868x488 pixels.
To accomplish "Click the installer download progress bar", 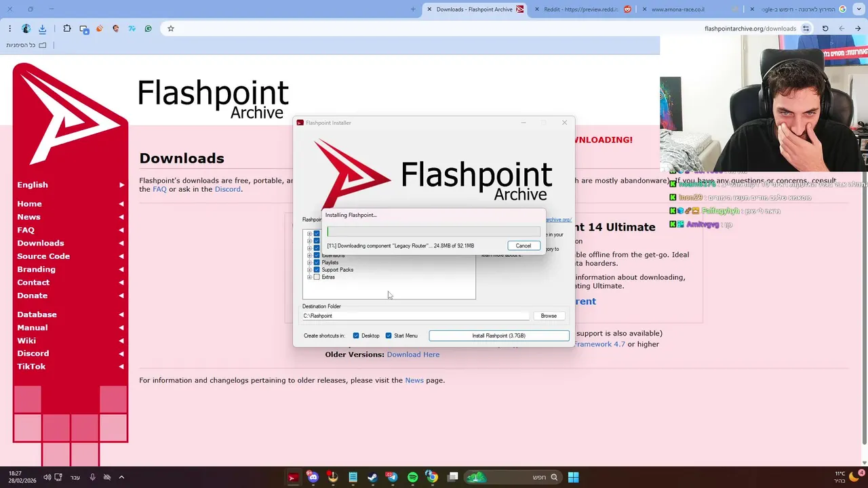I will tap(434, 232).
